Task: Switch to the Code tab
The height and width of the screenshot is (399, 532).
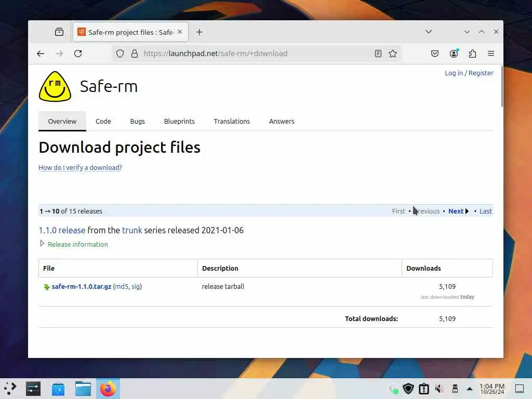Action: pyautogui.click(x=103, y=121)
